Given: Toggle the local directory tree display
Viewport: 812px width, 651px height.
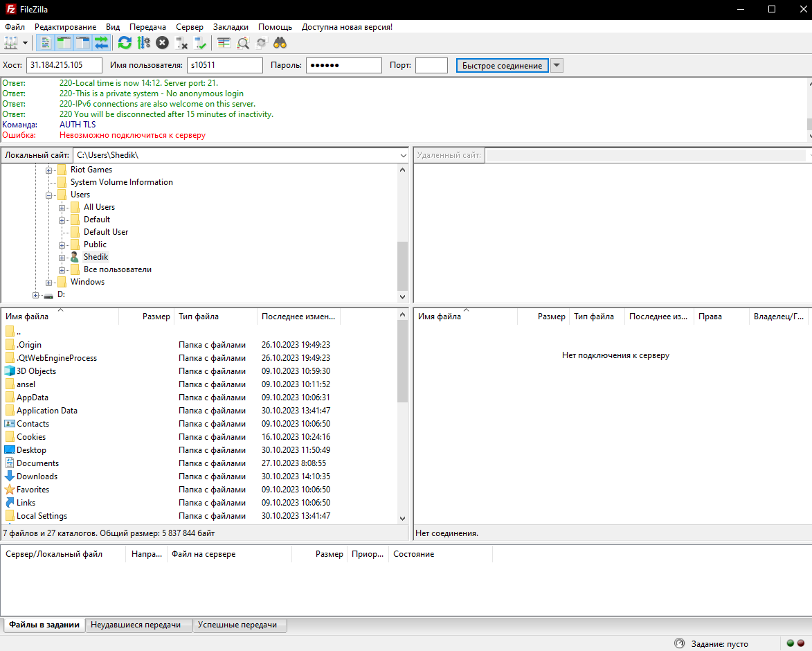Looking at the screenshot, I should (64, 43).
